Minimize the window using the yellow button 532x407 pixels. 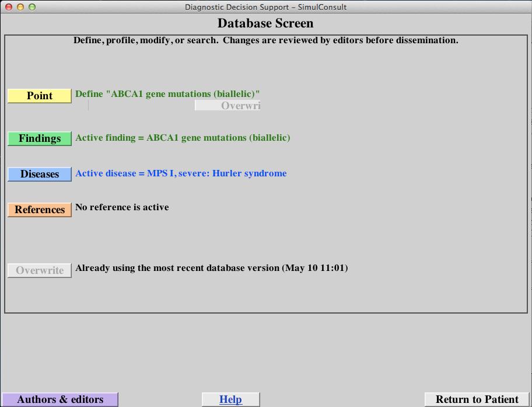coord(20,7)
